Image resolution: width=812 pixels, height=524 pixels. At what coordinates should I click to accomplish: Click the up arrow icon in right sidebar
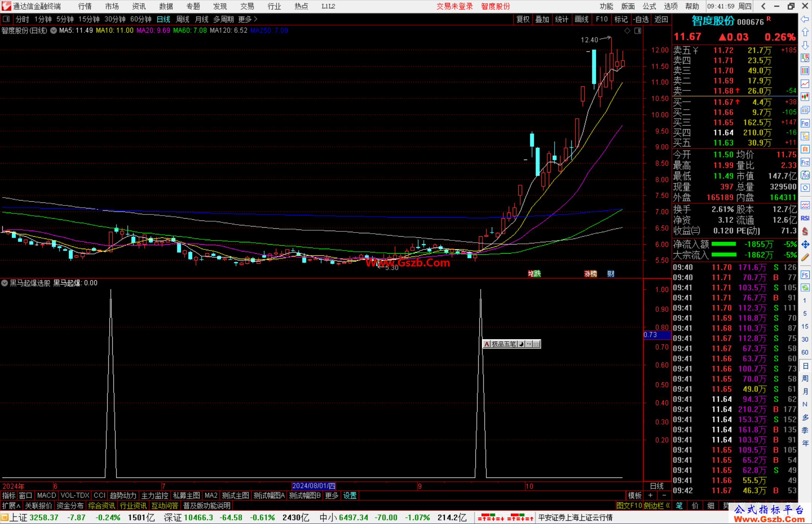point(805,32)
